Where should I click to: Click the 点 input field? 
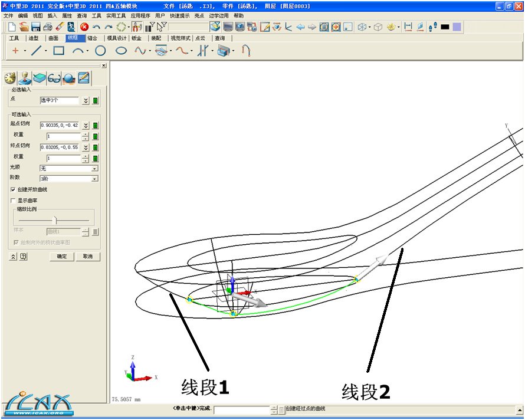59,101
